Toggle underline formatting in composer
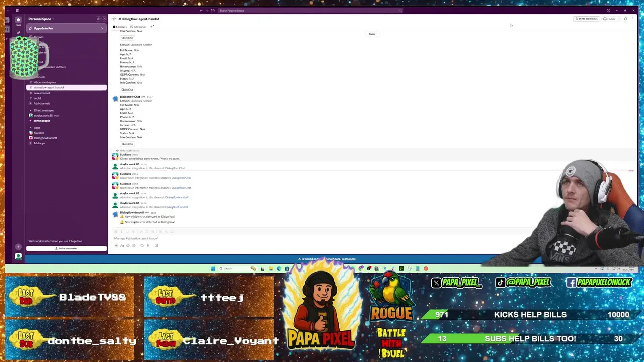 point(127,232)
